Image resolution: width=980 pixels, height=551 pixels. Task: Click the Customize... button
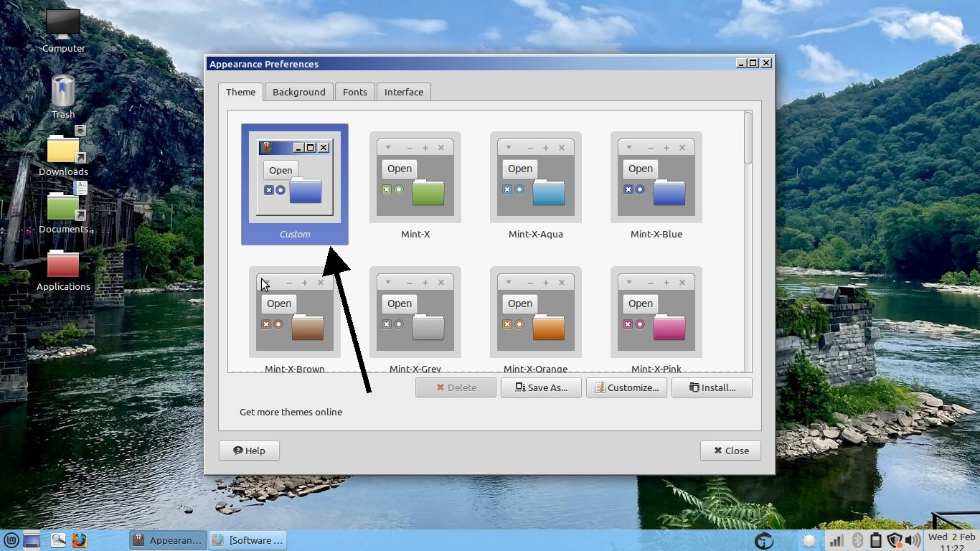tap(626, 387)
